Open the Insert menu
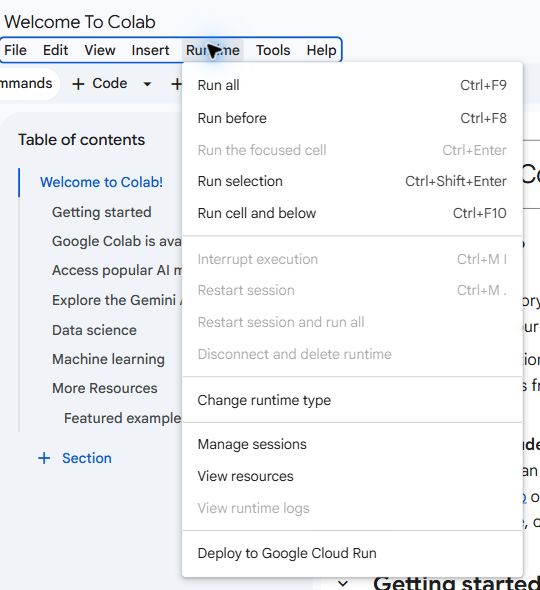Image resolution: width=540 pixels, height=590 pixels. 150,50
